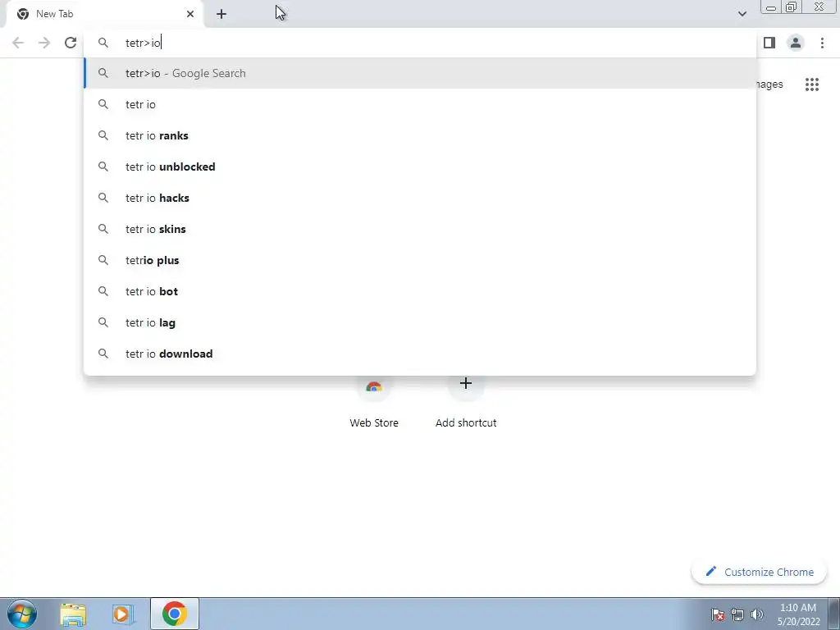Click in the address bar text field
Viewport: 840px width, 630px height.
421,43
